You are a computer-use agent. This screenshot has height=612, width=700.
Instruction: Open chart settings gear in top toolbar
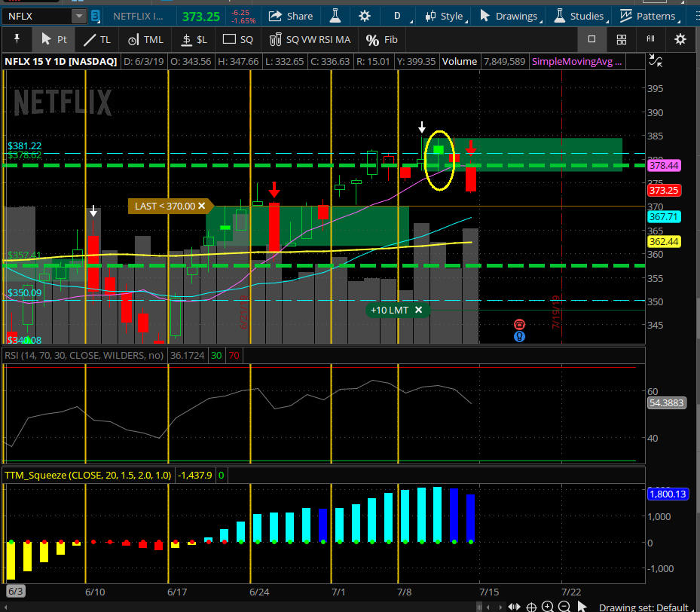[365, 16]
